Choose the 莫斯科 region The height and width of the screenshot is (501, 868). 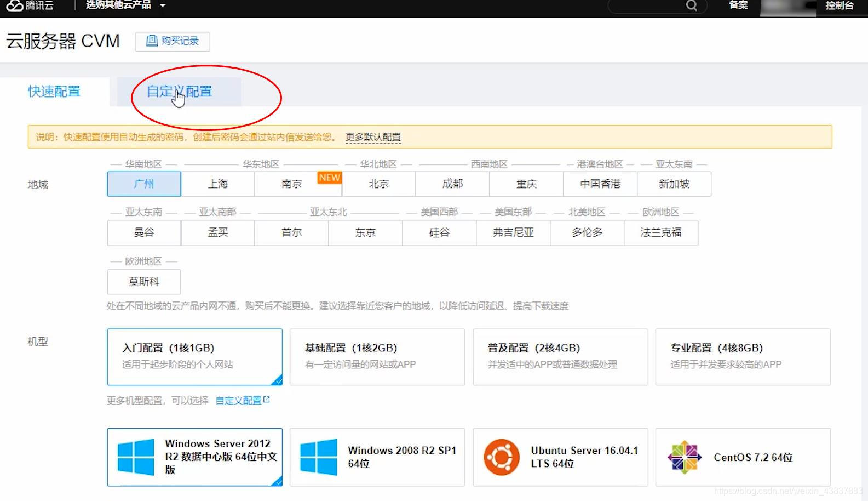click(144, 282)
